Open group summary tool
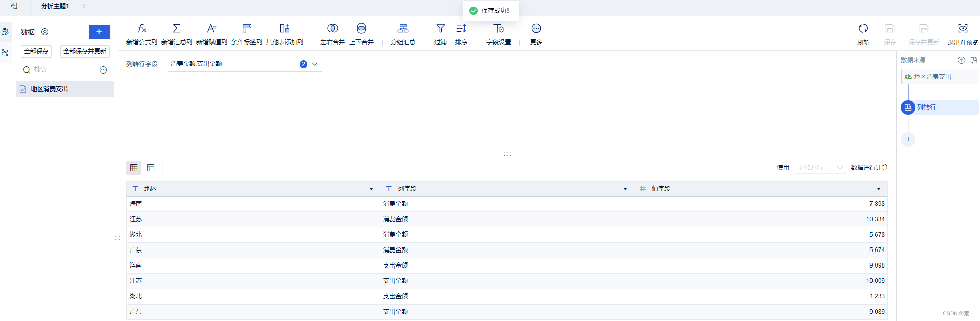This screenshot has height=321, width=980. (x=403, y=34)
